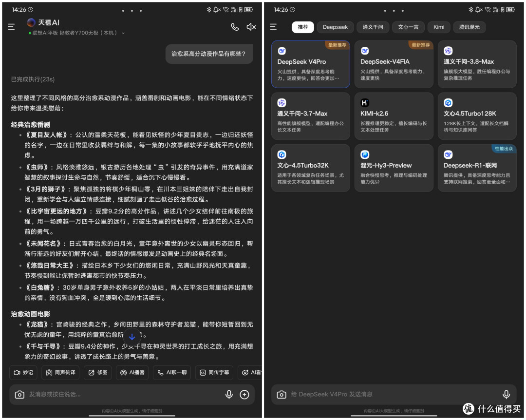Tap the 文心 icon on 文心-4.5Turbo32K card
The image size is (526, 420).
pos(282,155)
